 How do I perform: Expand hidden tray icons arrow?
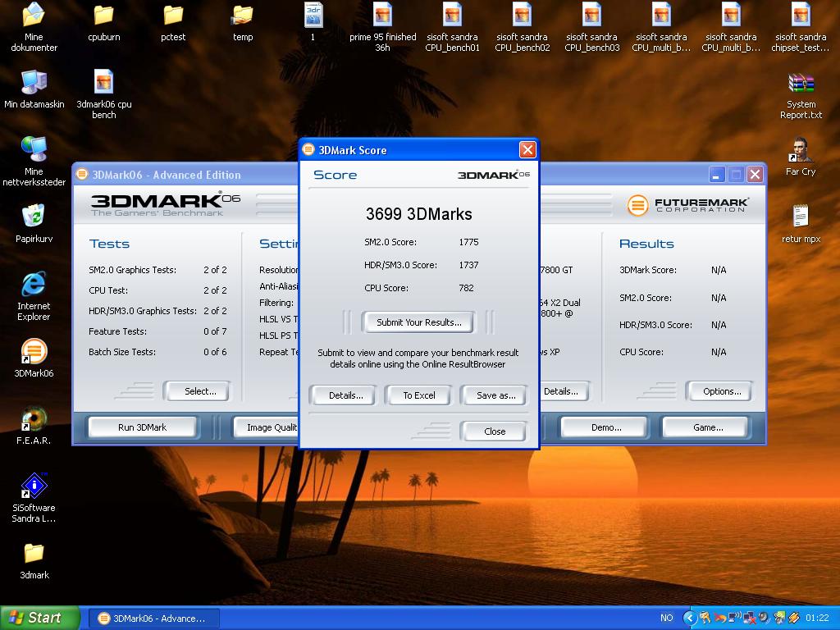689,619
